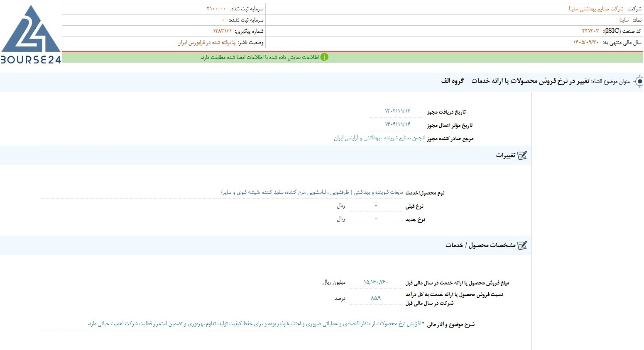Select the tracking number ۱۴۸۳۱۳۲

[x=223, y=31]
